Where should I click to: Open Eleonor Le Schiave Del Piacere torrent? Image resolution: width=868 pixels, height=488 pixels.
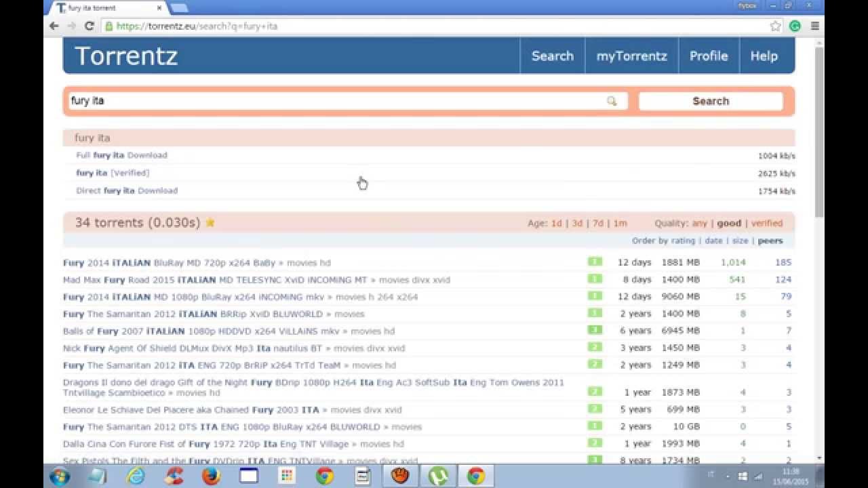(191, 409)
